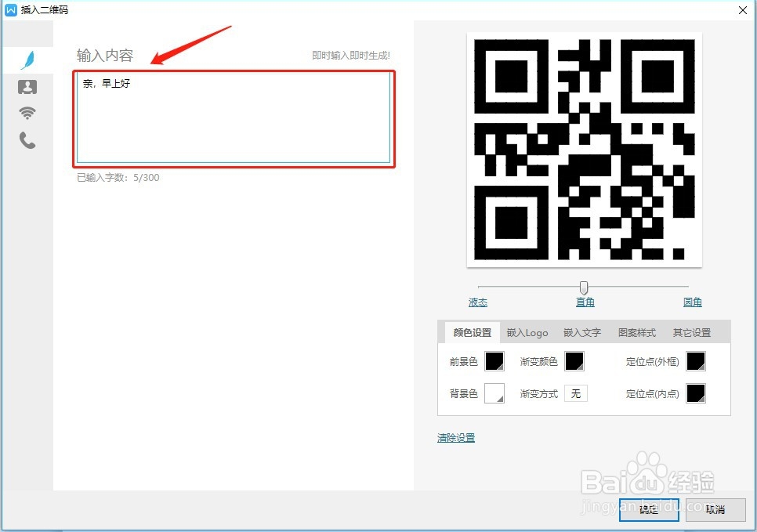Close the 插入二维码 dialog
Viewport: 757px width, 532px height.
[x=743, y=9]
